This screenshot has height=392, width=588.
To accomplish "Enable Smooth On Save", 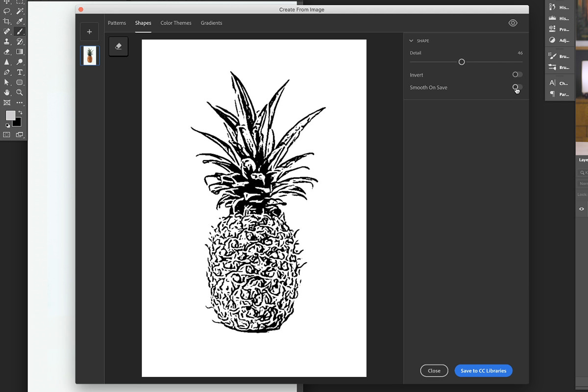I will point(516,87).
